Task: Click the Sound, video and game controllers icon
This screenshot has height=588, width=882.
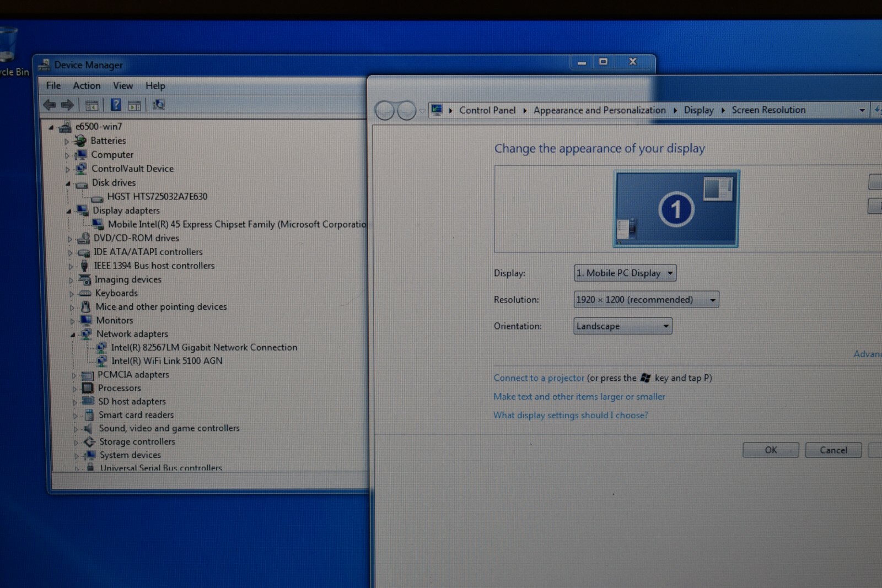Action: coord(88,428)
